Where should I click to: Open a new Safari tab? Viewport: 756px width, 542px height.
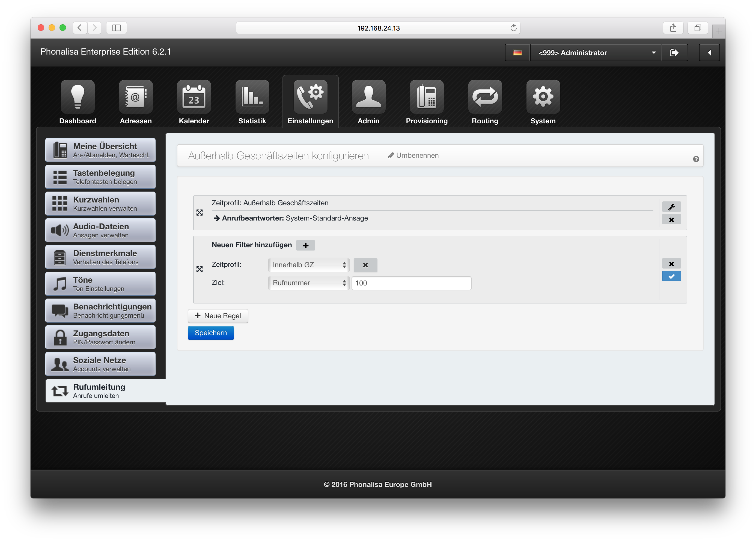[x=719, y=31]
